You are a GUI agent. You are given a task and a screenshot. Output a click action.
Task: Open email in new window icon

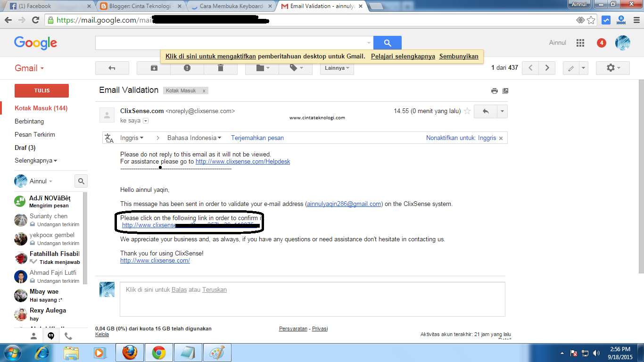505,91
